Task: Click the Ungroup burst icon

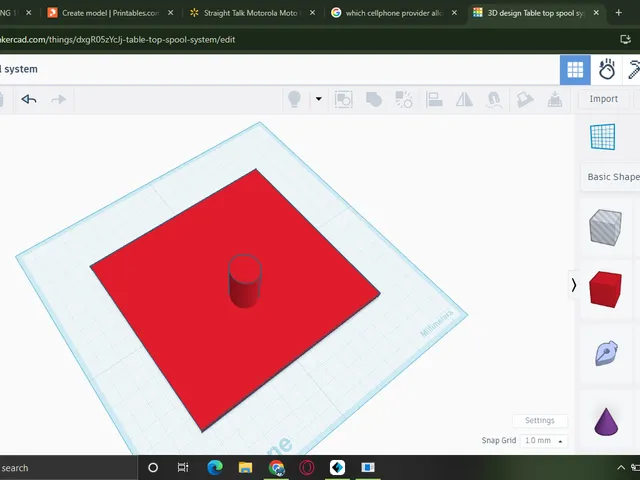Action: 404,99
